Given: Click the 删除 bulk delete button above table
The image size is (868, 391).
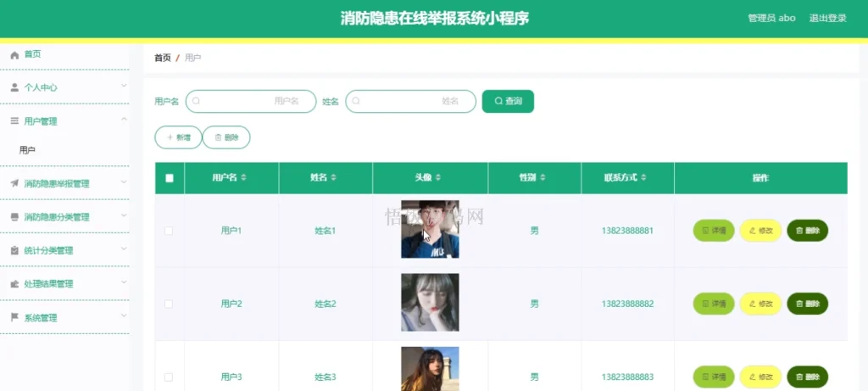Looking at the screenshot, I should point(226,137).
